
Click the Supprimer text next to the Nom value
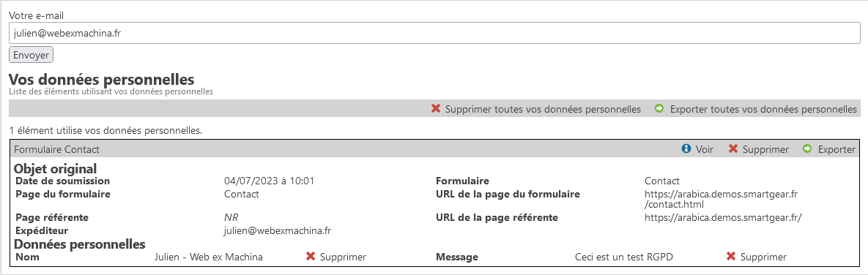pyautogui.click(x=344, y=257)
